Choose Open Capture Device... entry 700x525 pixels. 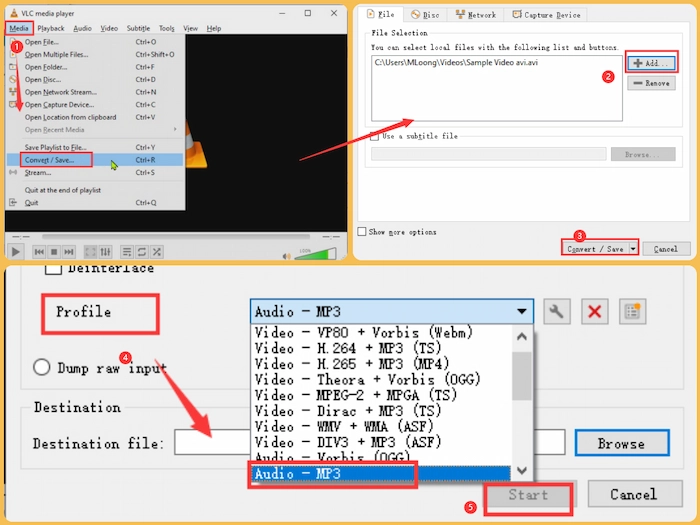click(x=95, y=104)
